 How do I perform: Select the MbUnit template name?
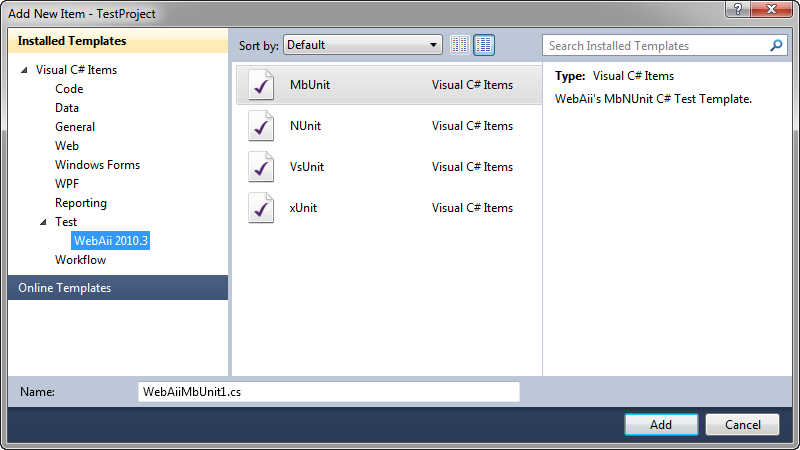[x=310, y=85]
